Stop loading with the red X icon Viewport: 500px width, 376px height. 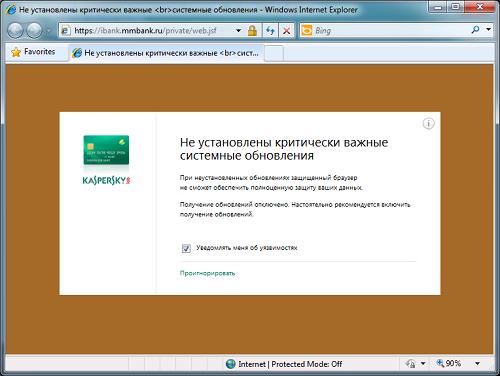tap(286, 31)
